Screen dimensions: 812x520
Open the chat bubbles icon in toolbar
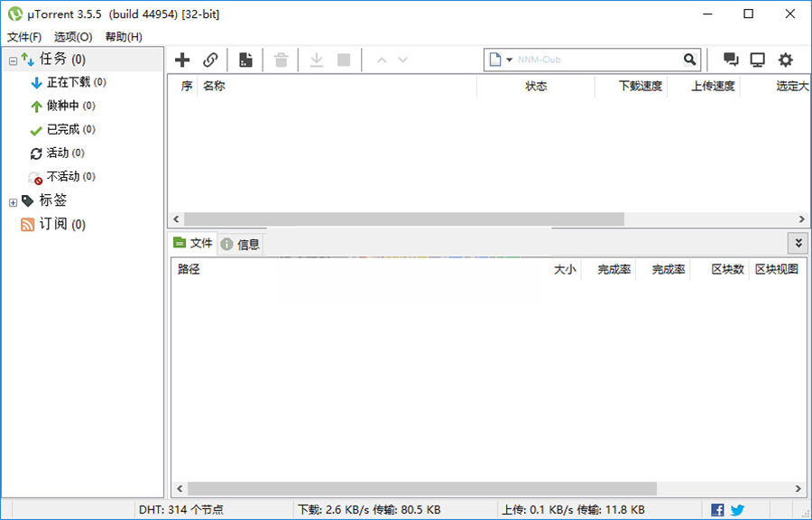731,60
